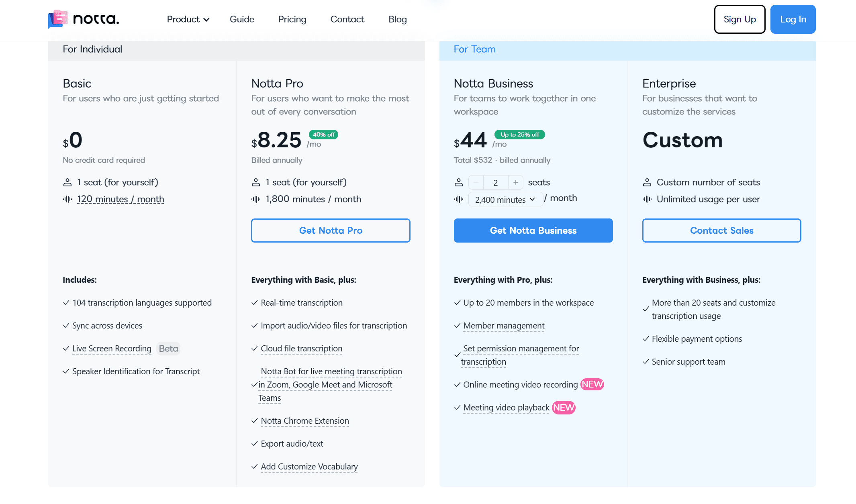Select the Pricing navigation menu item
The height and width of the screenshot is (504, 856).
pos(292,18)
